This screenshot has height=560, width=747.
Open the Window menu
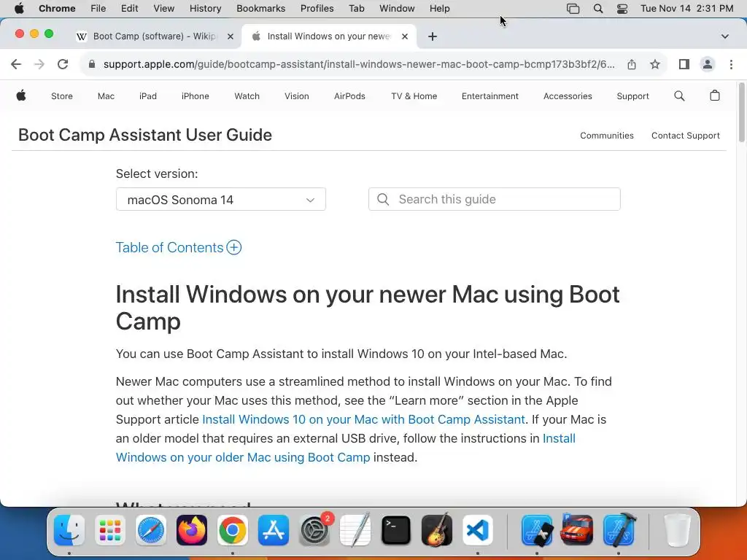(x=397, y=9)
